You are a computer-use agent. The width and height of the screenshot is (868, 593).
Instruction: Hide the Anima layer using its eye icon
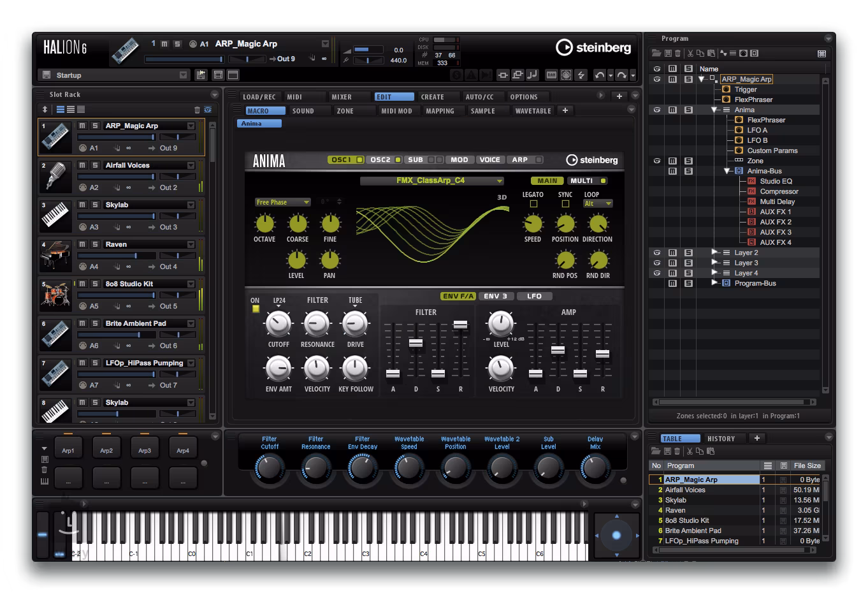point(657,110)
